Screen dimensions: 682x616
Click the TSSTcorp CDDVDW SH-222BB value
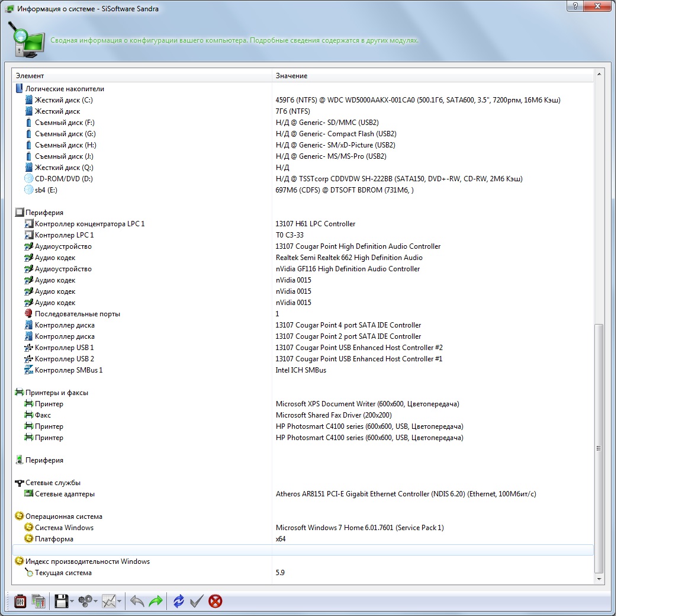pyautogui.click(x=399, y=179)
